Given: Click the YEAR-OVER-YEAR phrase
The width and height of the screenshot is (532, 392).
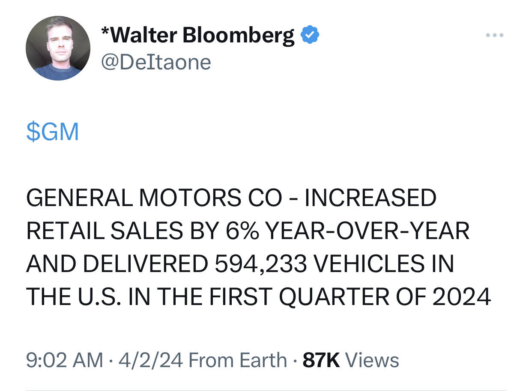Looking at the screenshot, I should pos(368,231).
